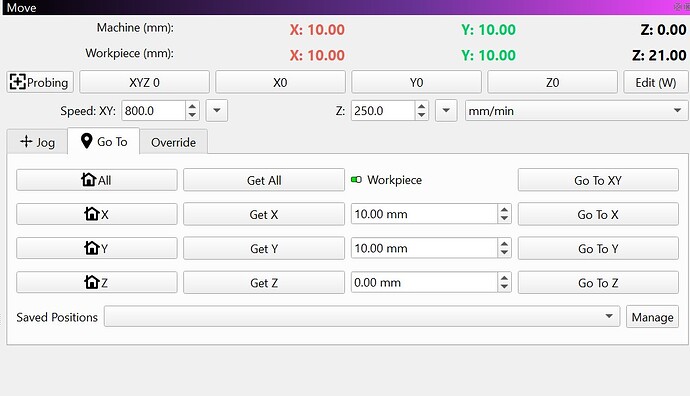
Task: Decrement the Z target position value
Action: click(504, 287)
